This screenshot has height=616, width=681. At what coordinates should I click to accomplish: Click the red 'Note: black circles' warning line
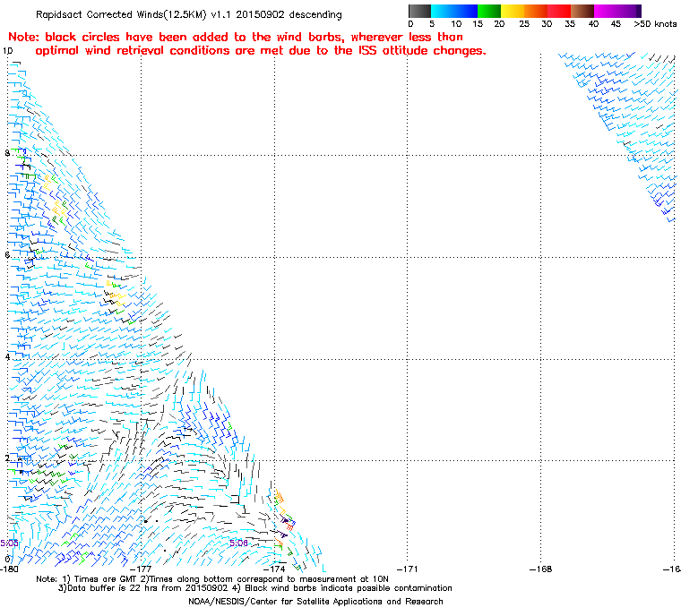[236, 37]
